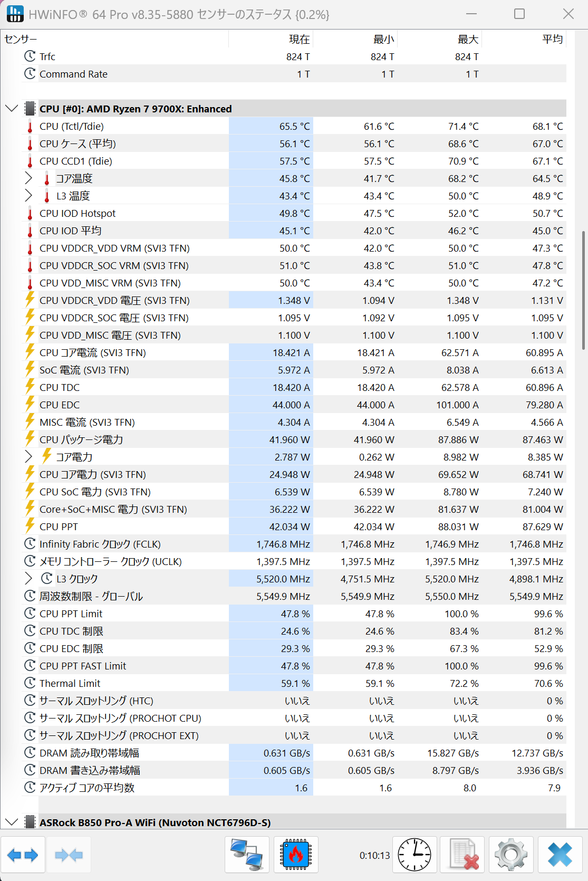Collapse the CPU [#0] AMD Ryzen section
The image size is (588, 881).
coord(12,109)
